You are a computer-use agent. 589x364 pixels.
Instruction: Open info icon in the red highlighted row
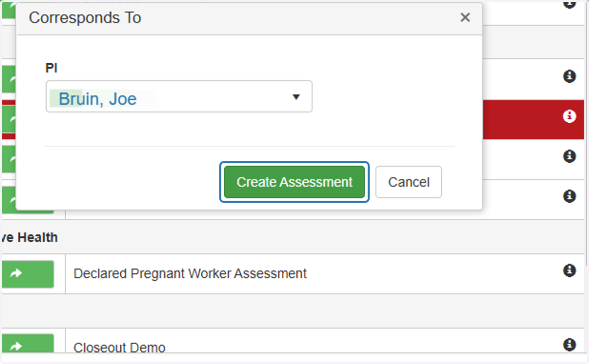click(x=569, y=116)
